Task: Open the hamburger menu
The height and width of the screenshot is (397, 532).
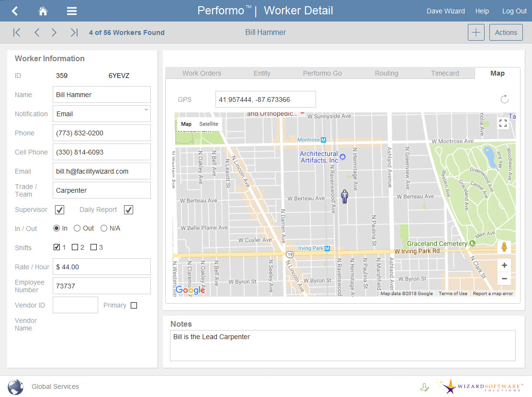Action: [72, 11]
